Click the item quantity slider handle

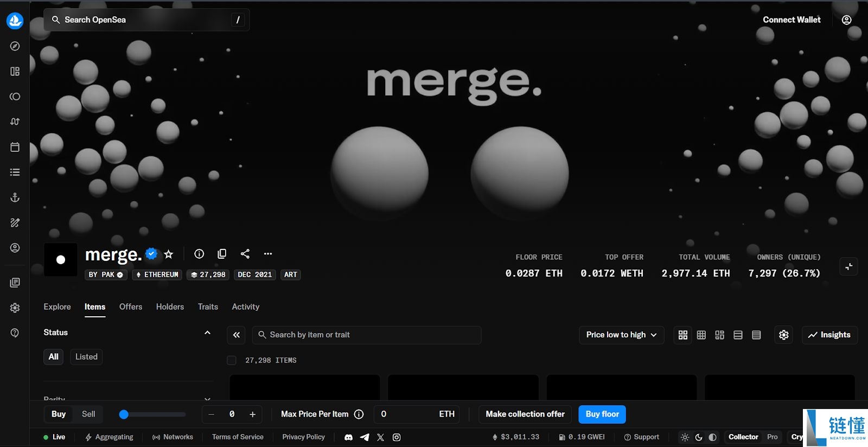click(x=124, y=414)
